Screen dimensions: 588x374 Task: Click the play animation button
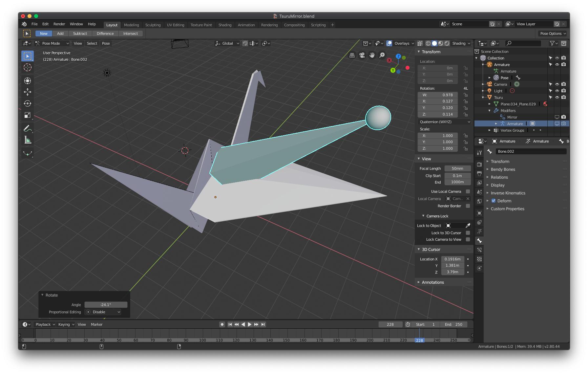point(250,324)
